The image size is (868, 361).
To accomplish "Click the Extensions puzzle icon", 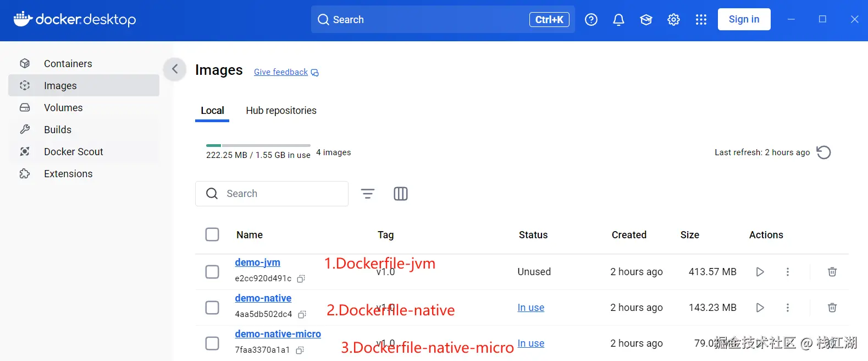I will [25, 173].
